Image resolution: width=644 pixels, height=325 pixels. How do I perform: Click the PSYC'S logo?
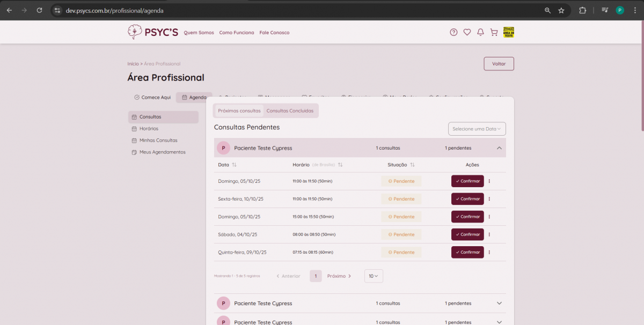(152, 32)
